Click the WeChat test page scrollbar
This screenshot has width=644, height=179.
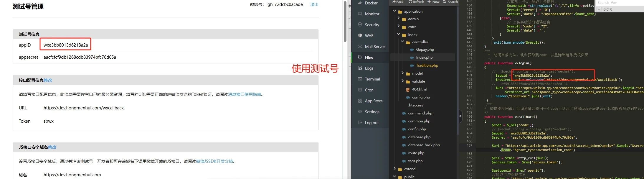pyautogui.click(x=345, y=22)
